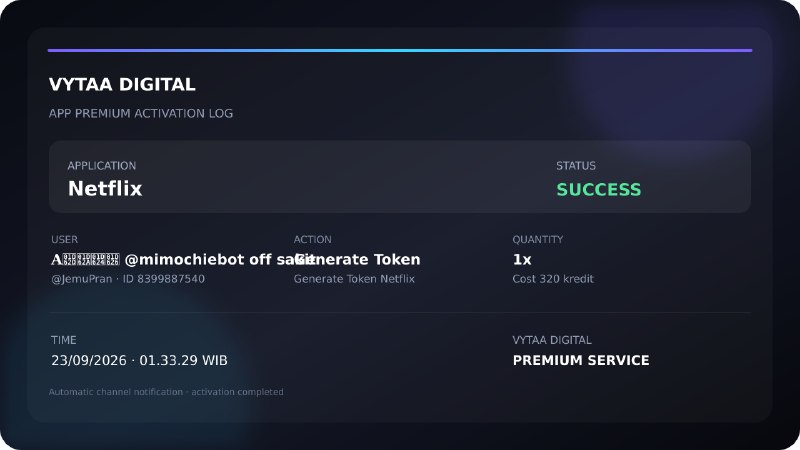The image size is (800, 450).
Task: Click the Netflix application name
Action: pyautogui.click(x=105, y=189)
